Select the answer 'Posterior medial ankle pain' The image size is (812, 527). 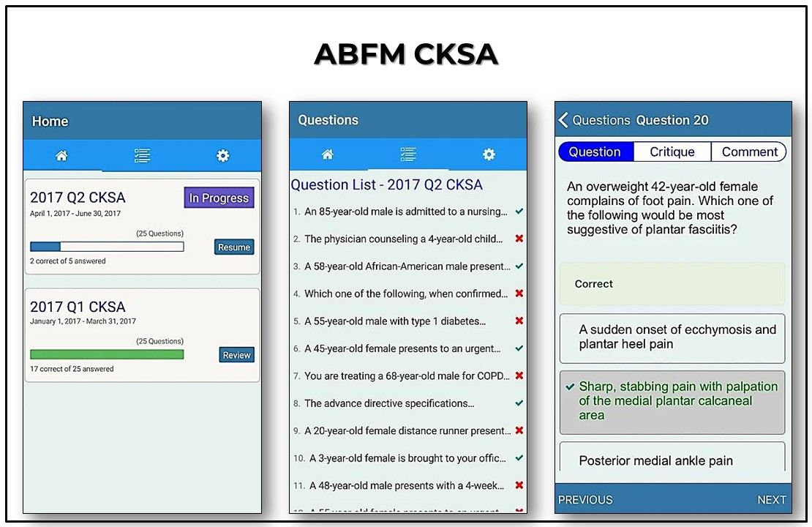click(x=656, y=460)
